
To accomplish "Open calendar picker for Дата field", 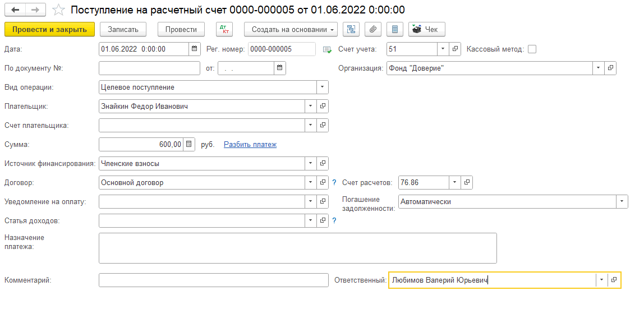I will click(x=195, y=49).
